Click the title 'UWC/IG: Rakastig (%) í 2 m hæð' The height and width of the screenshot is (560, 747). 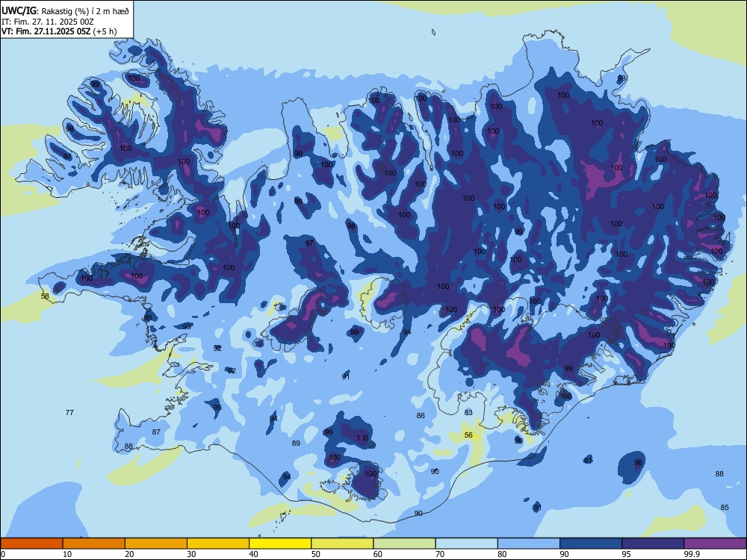click(x=65, y=11)
